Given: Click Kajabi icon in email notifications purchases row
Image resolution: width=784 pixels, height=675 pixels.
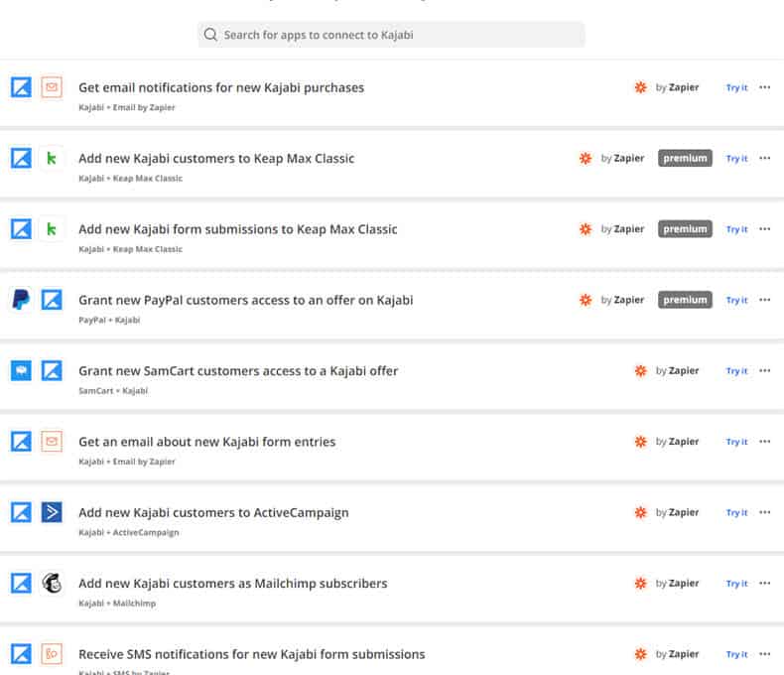Looking at the screenshot, I should click(x=21, y=87).
